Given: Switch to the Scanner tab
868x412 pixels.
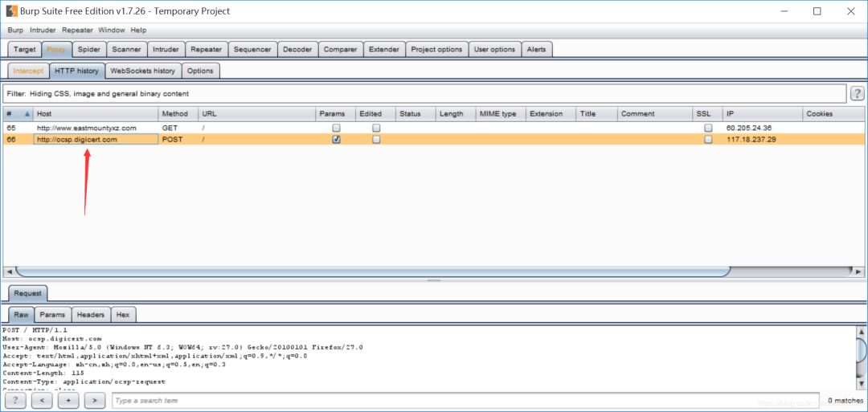Looking at the screenshot, I should [x=127, y=49].
